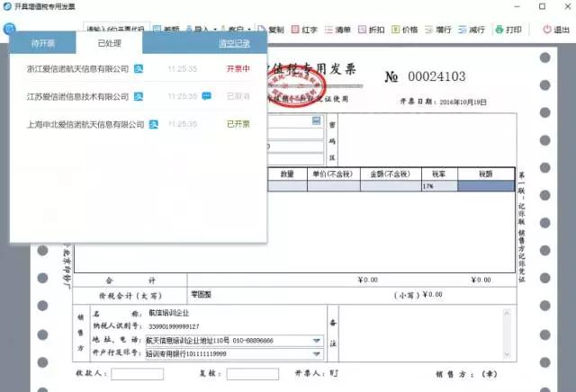This screenshot has height=392, width=576.
Task: Click the 折扣 (discount) toolbar button
Action: coord(372,30)
